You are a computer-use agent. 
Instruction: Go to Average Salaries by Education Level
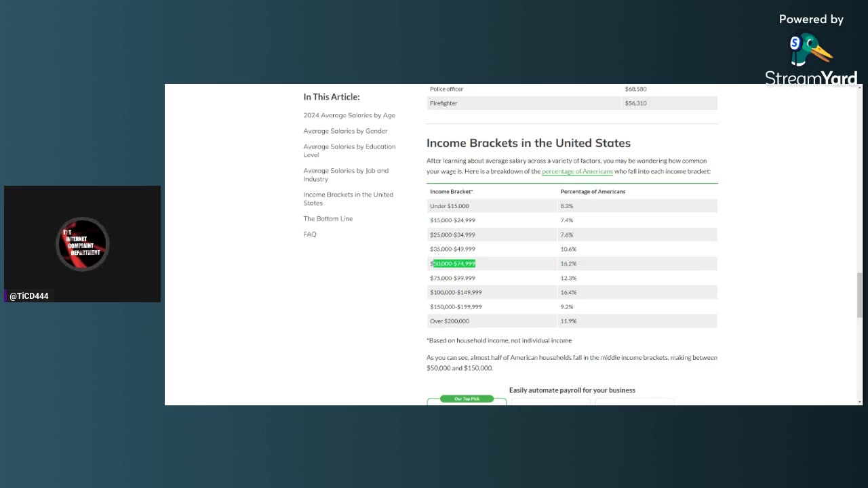(349, 150)
